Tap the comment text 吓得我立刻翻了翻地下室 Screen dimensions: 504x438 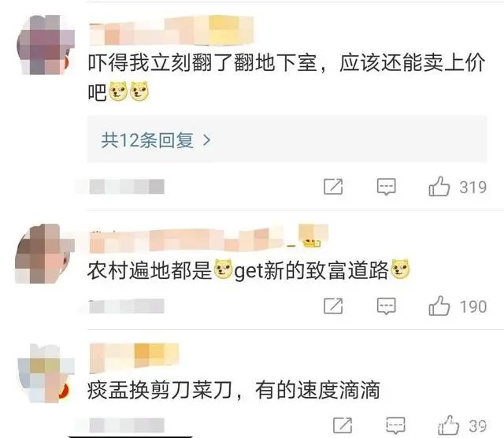pos(202,62)
